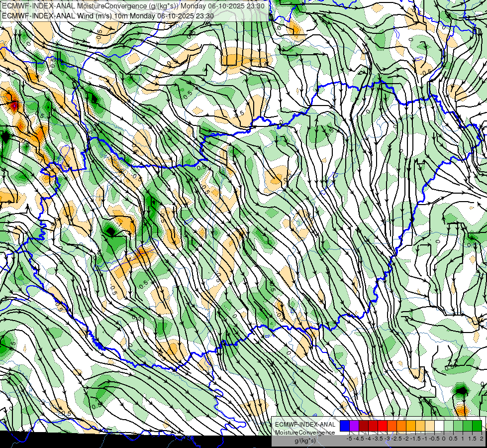Pick the legend swatch between -4 and -3.5
Screen dimensions: 487x448
(x=373, y=426)
